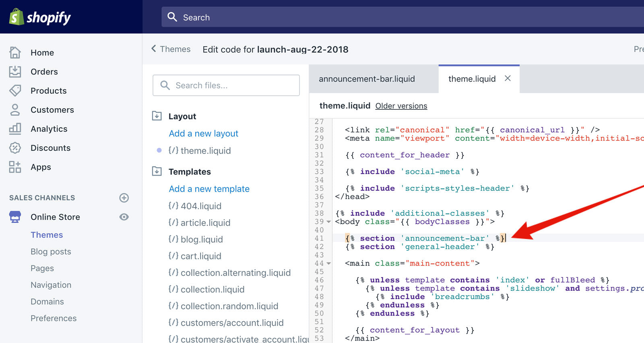
Task: Click 'social-meta' text on line 33
Action: coord(432,172)
